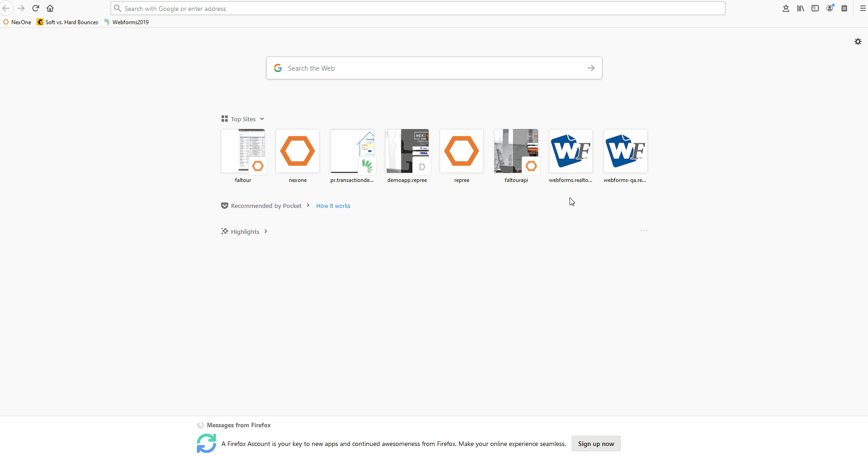This screenshot has width=868, height=456.
Task: Open the hamburger application menu
Action: point(863,8)
